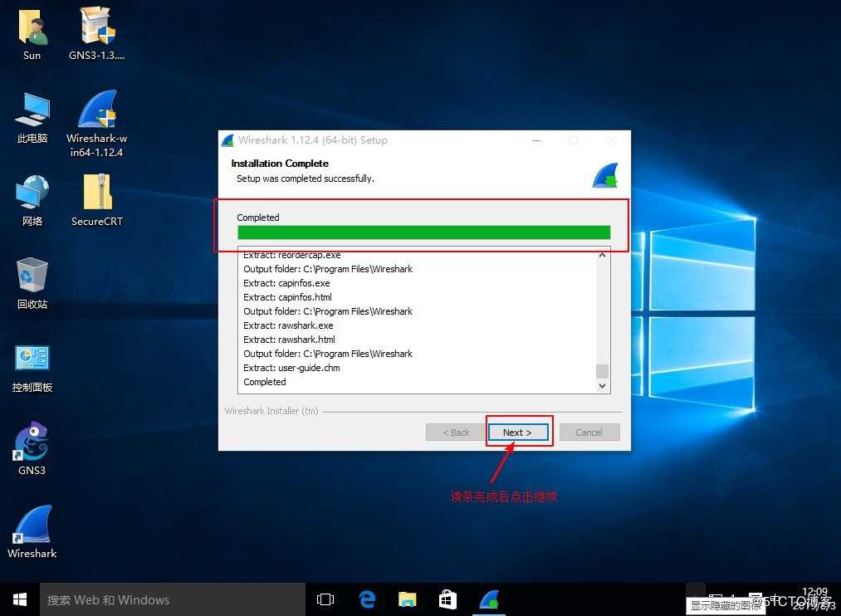Open the Windows Start menu
This screenshot has height=616, width=841.
[x=20, y=599]
